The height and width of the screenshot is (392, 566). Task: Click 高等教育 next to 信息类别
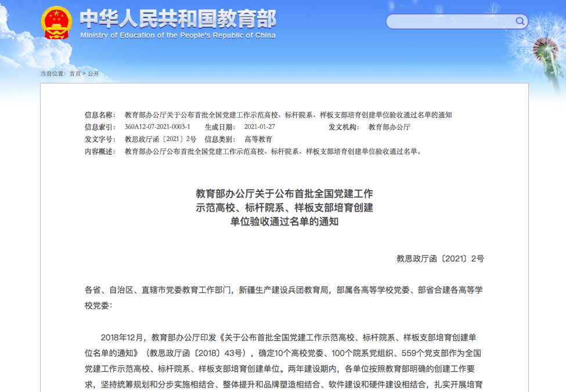(258, 139)
